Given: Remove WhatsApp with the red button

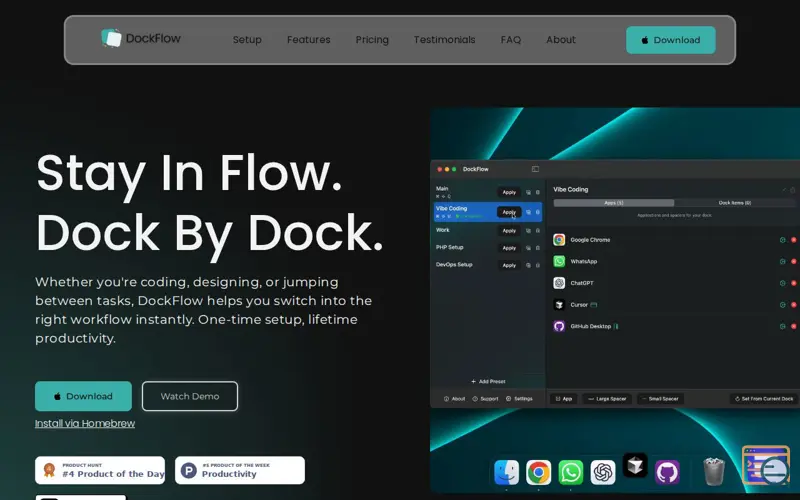Looking at the screenshot, I should pos(793,261).
